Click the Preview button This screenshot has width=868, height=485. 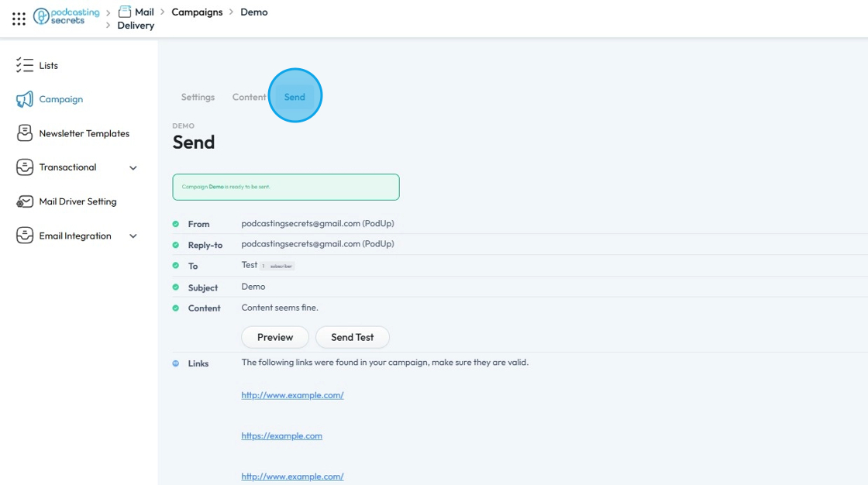click(x=275, y=337)
